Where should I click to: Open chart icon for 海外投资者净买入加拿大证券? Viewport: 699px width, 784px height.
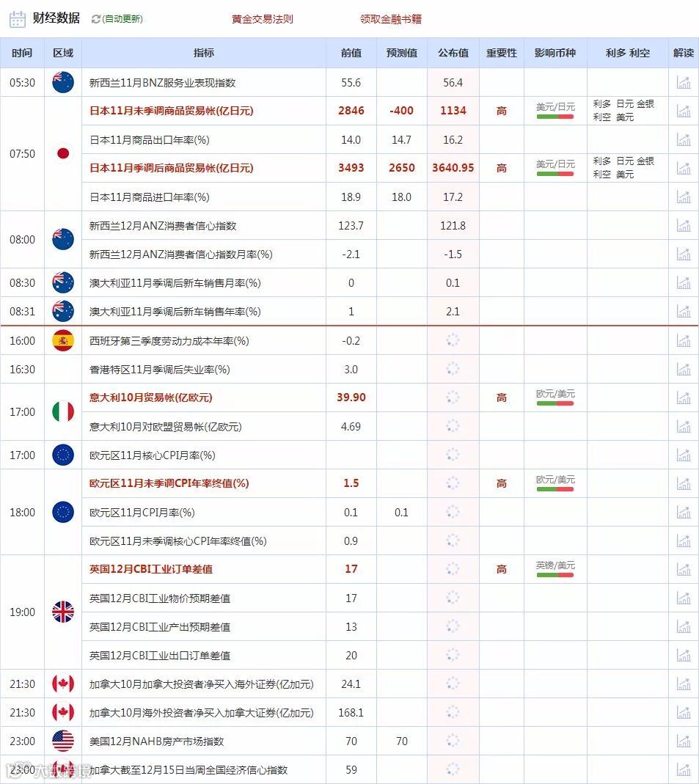point(684,712)
